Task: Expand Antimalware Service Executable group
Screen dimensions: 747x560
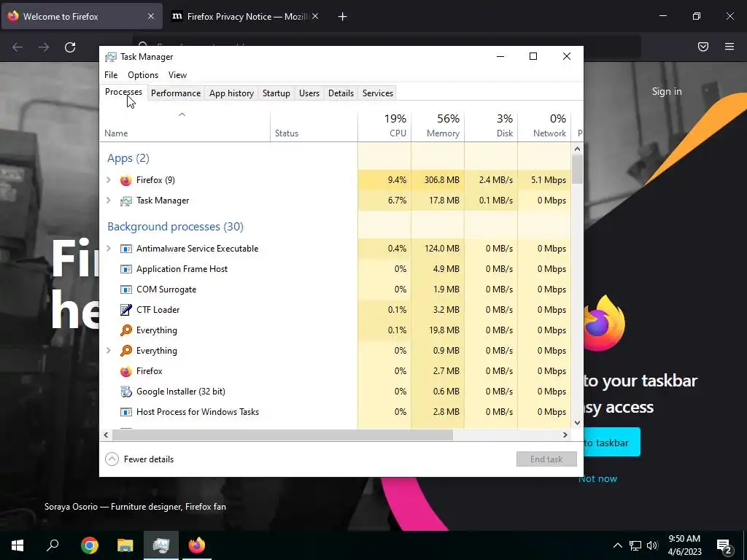Action: coord(109,249)
